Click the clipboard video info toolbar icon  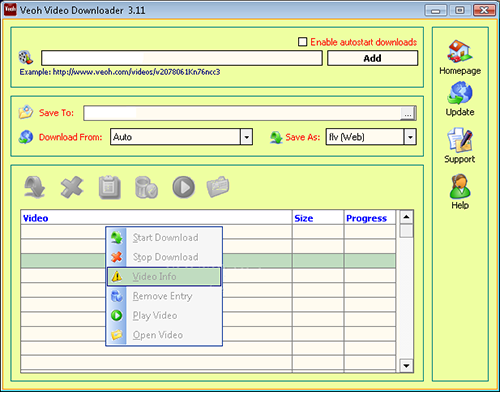110,187
